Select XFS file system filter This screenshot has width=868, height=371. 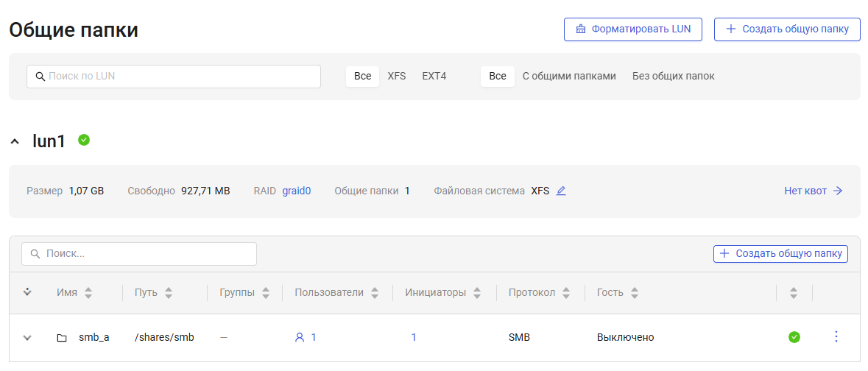[x=397, y=77]
